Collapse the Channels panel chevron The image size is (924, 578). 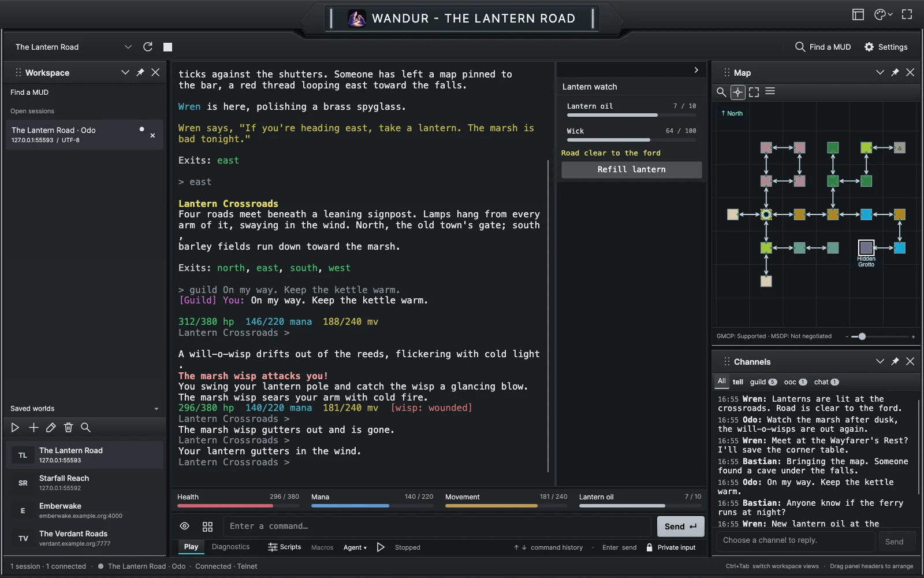click(880, 361)
